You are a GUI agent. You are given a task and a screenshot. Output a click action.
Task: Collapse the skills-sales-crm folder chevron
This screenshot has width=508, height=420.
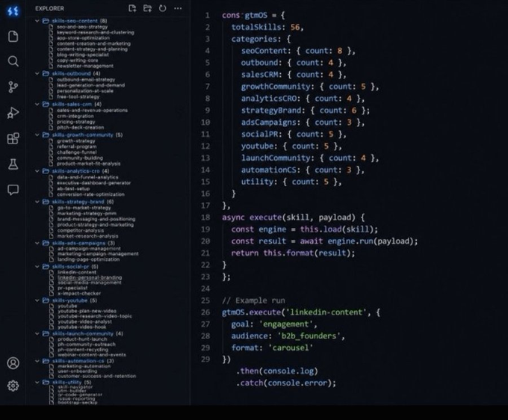37,104
